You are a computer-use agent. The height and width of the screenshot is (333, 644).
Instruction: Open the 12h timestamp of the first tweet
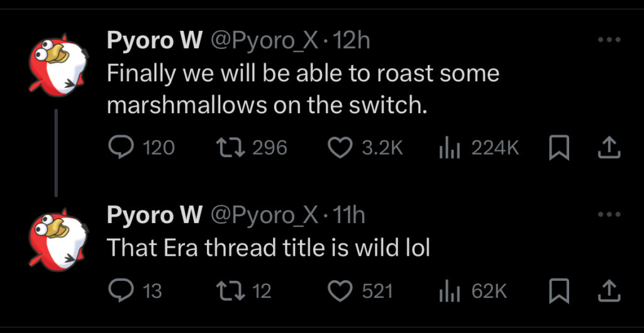point(352,41)
